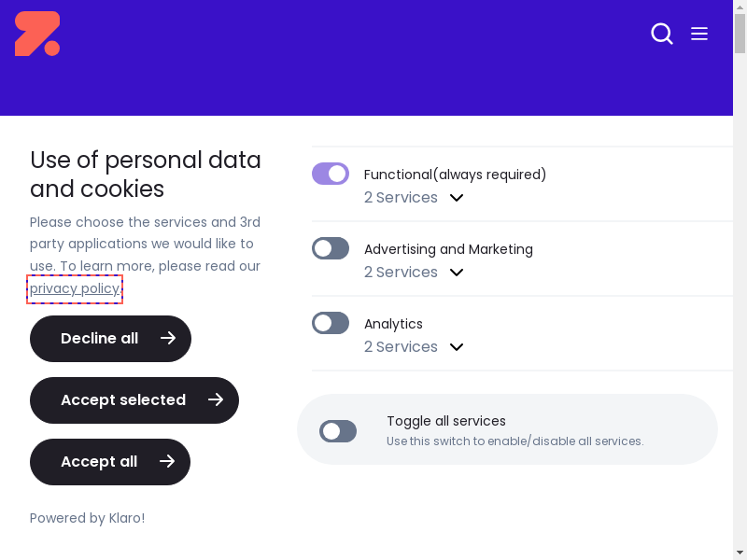This screenshot has width=747, height=560.
Task: Switch on Toggle all services
Action: pos(338,431)
